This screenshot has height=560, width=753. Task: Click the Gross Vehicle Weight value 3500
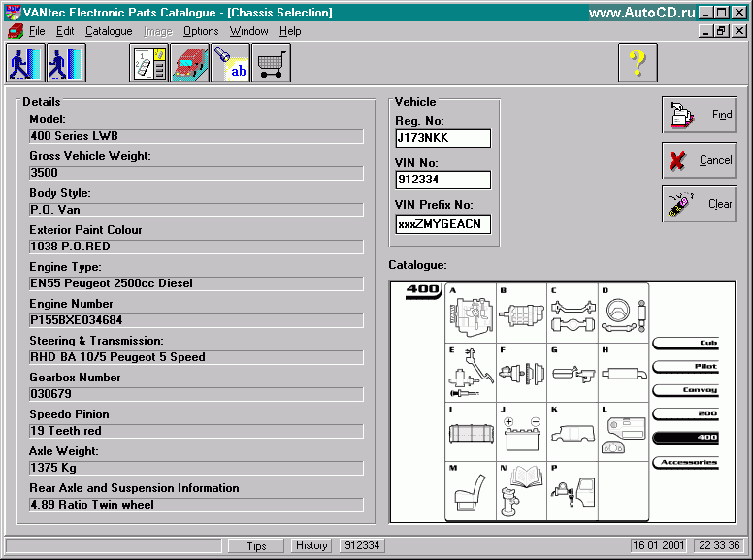click(196, 173)
